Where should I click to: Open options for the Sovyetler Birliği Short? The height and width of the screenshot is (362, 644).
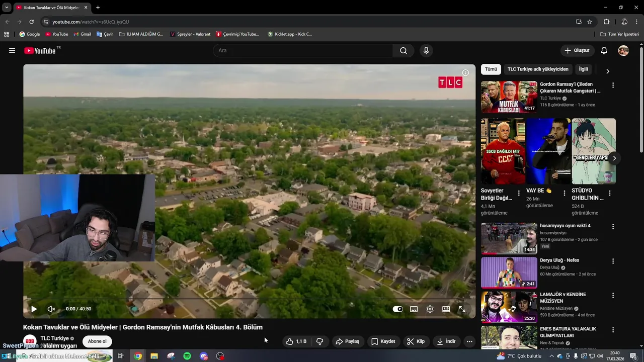519,193
